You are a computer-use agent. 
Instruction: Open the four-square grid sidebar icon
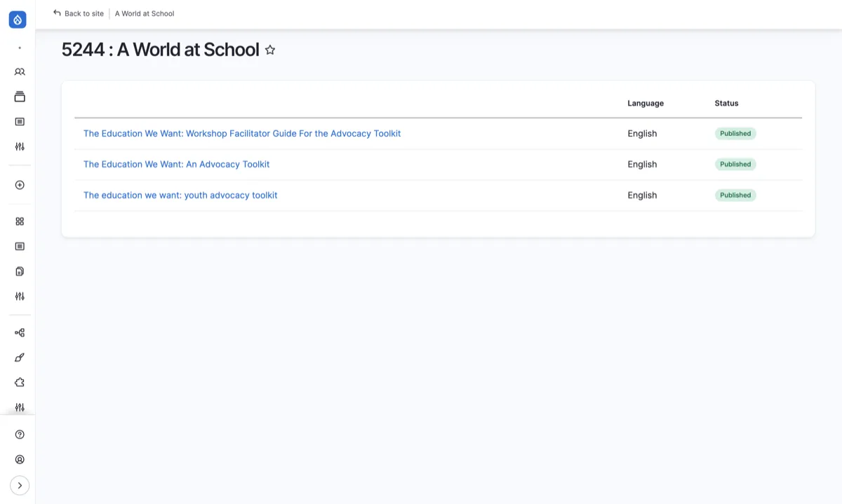[x=20, y=222]
